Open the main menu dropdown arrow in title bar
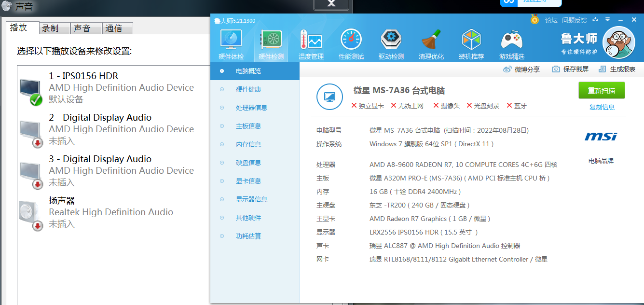 pos(607,20)
